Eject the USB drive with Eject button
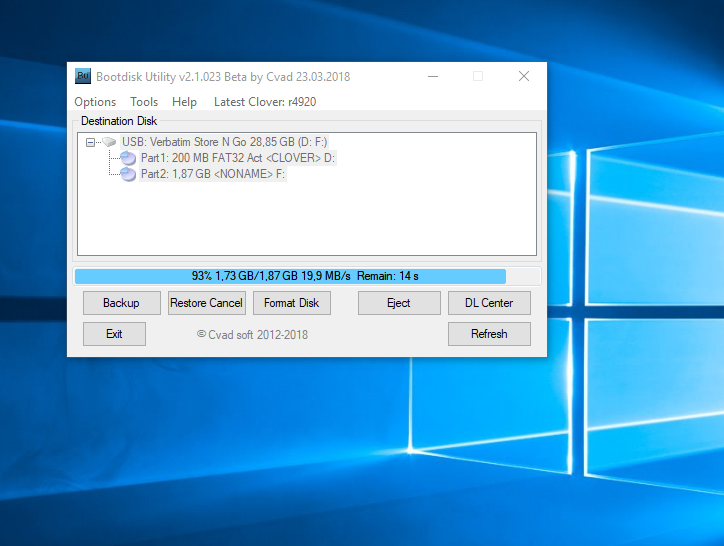 click(398, 303)
